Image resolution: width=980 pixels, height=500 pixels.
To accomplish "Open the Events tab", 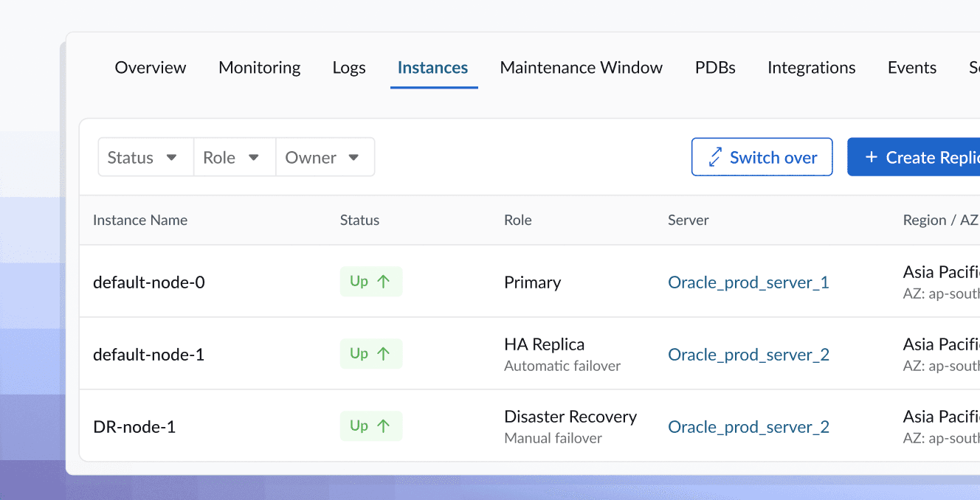I will point(912,68).
